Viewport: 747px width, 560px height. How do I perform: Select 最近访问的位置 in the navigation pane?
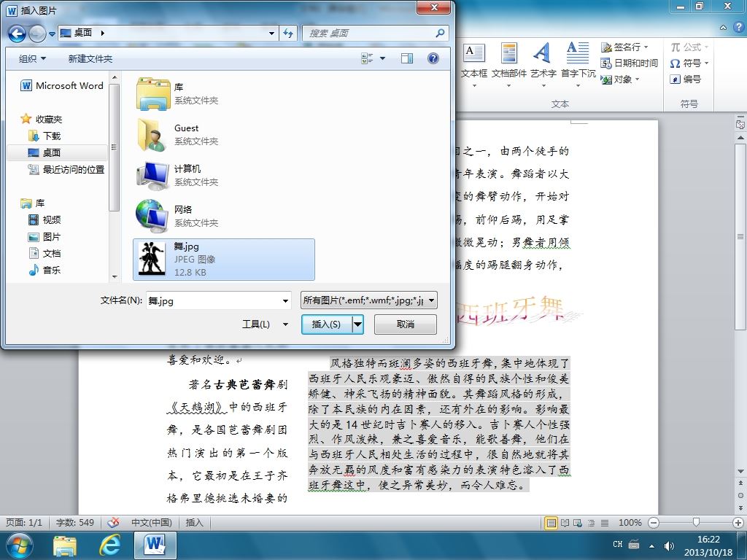click(66, 169)
